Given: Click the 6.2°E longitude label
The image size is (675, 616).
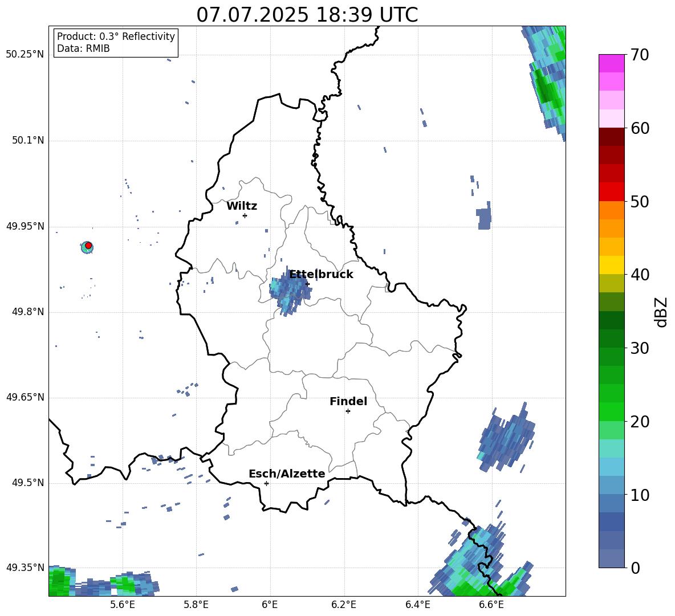Looking at the screenshot, I should click(344, 605).
